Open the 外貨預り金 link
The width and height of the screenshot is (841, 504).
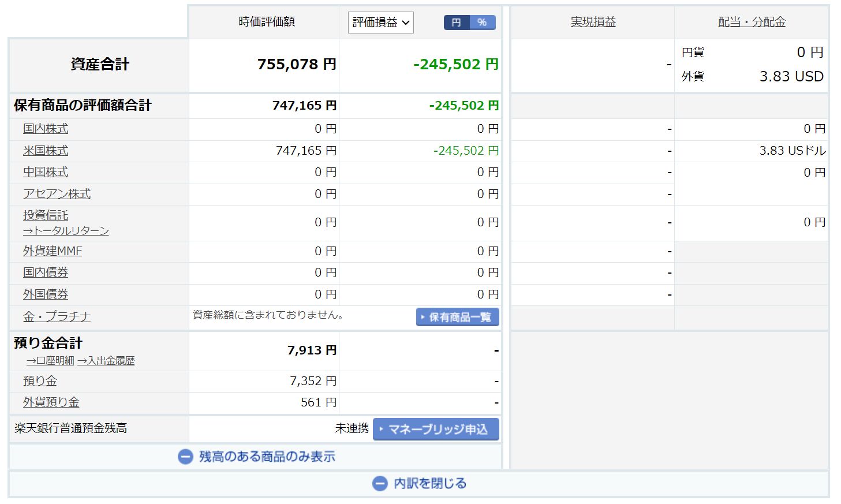pos(51,402)
